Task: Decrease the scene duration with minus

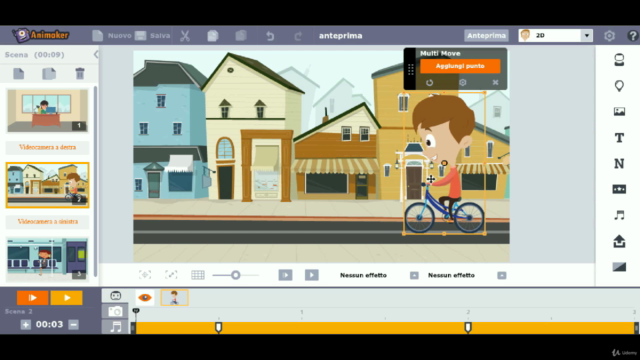Action: click(x=73, y=324)
